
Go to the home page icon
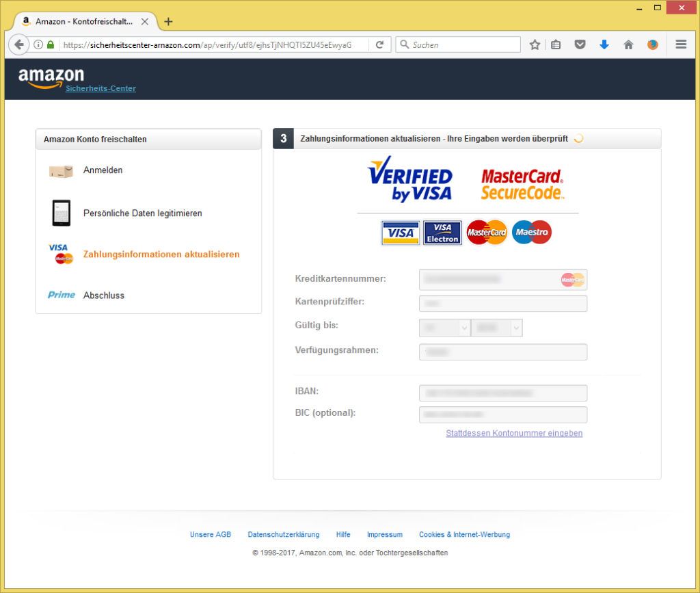[x=628, y=44]
